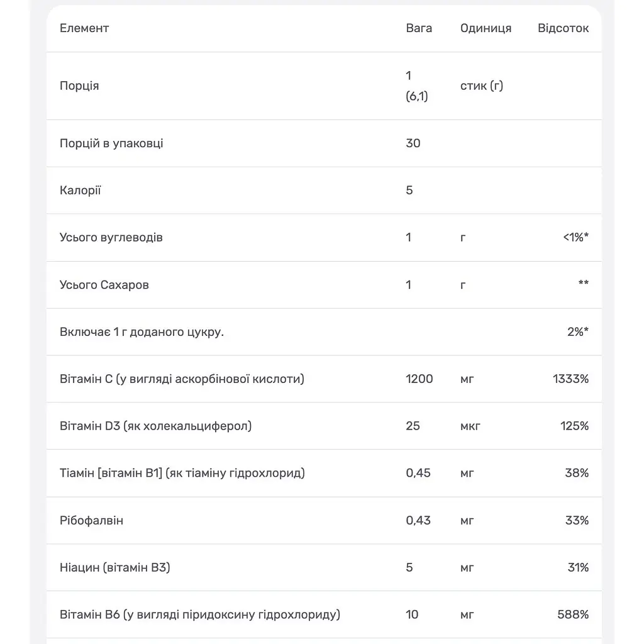Click the Вага column header
644x644 pixels.
coord(419,28)
